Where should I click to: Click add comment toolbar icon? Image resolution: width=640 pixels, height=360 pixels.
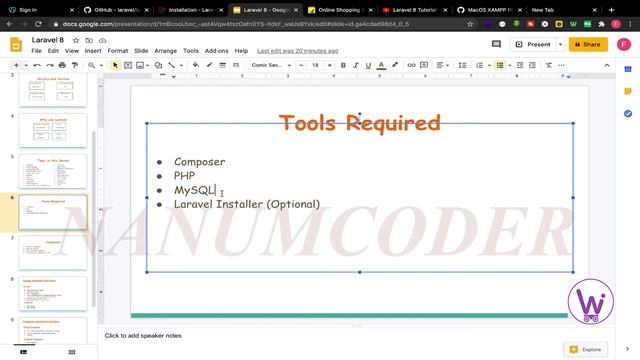pyautogui.click(x=424, y=65)
